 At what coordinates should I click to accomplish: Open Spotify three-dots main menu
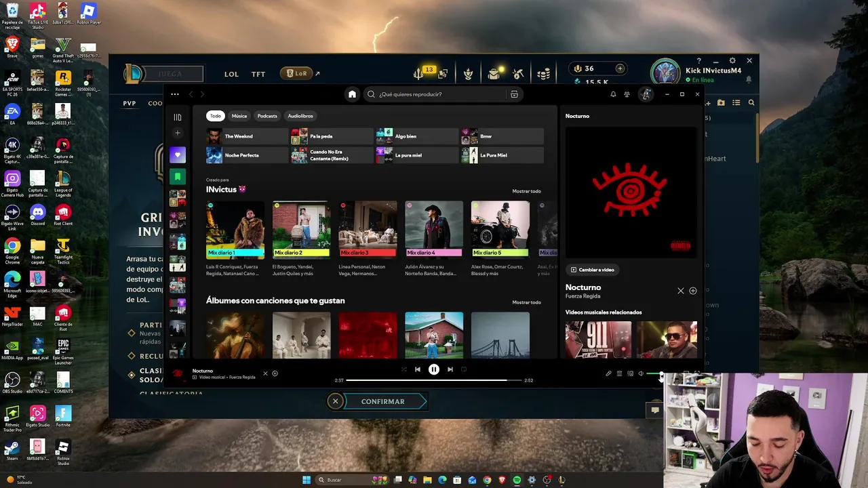tap(175, 94)
